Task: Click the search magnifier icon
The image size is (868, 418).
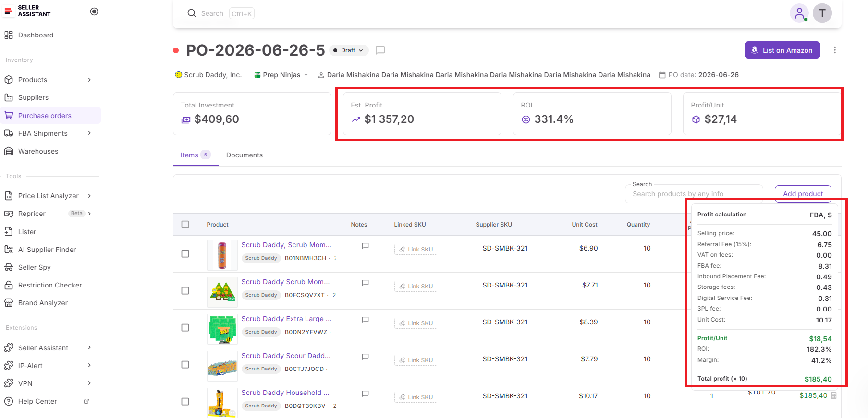Action: point(192,13)
